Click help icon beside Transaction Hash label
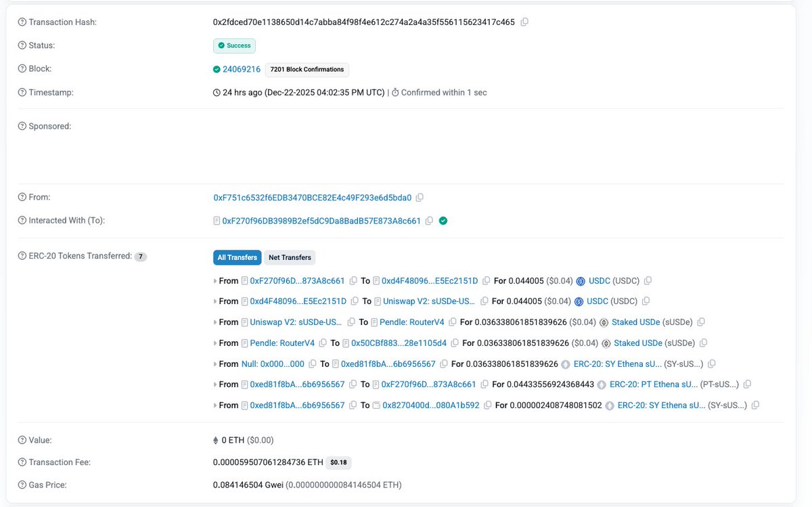This screenshot has width=812, height=507. [x=22, y=22]
